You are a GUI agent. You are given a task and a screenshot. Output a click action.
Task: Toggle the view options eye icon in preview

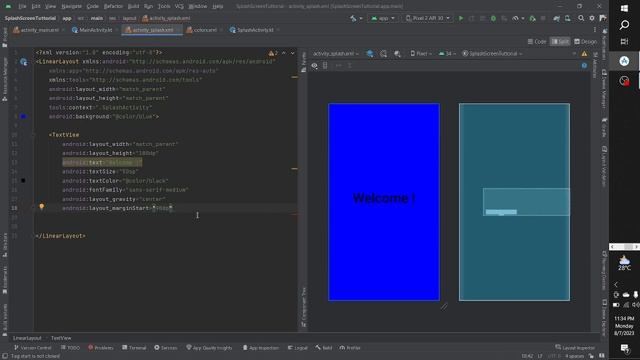click(x=314, y=65)
